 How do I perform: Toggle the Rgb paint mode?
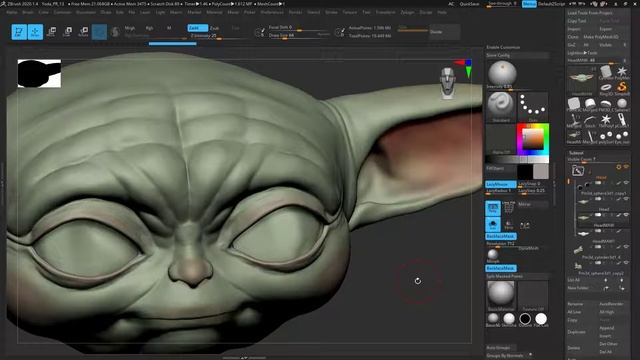pyautogui.click(x=149, y=28)
